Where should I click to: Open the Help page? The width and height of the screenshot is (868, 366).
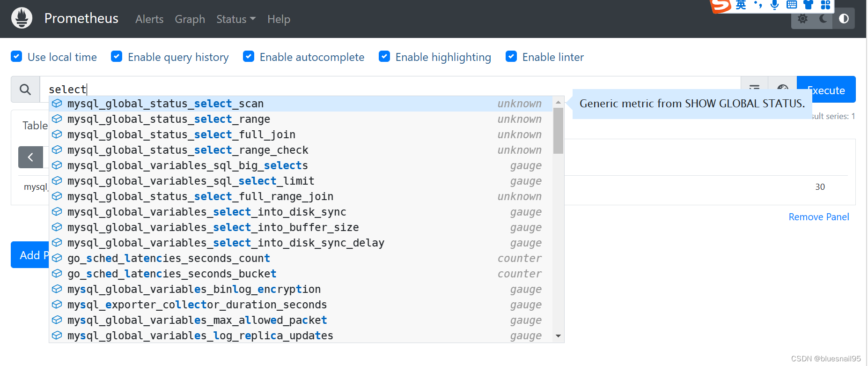pyautogui.click(x=279, y=19)
